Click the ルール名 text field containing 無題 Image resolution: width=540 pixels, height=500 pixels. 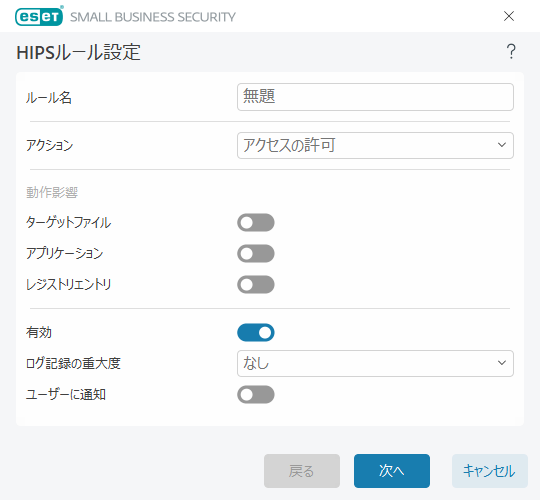coord(375,97)
